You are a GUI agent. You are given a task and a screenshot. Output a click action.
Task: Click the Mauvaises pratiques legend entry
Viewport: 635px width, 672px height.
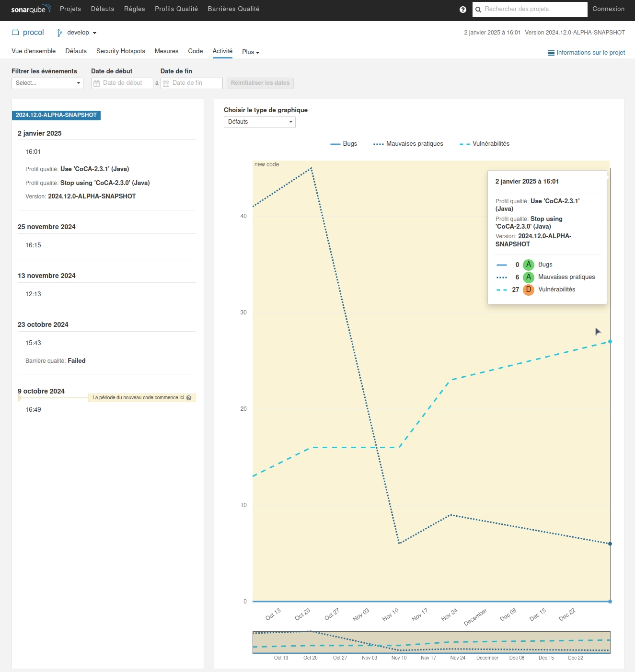[408, 144]
